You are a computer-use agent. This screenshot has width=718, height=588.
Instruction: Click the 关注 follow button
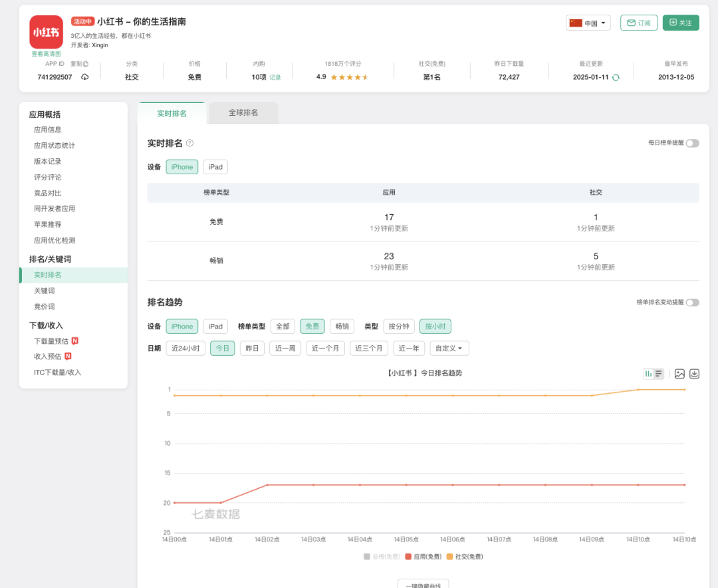coord(681,23)
